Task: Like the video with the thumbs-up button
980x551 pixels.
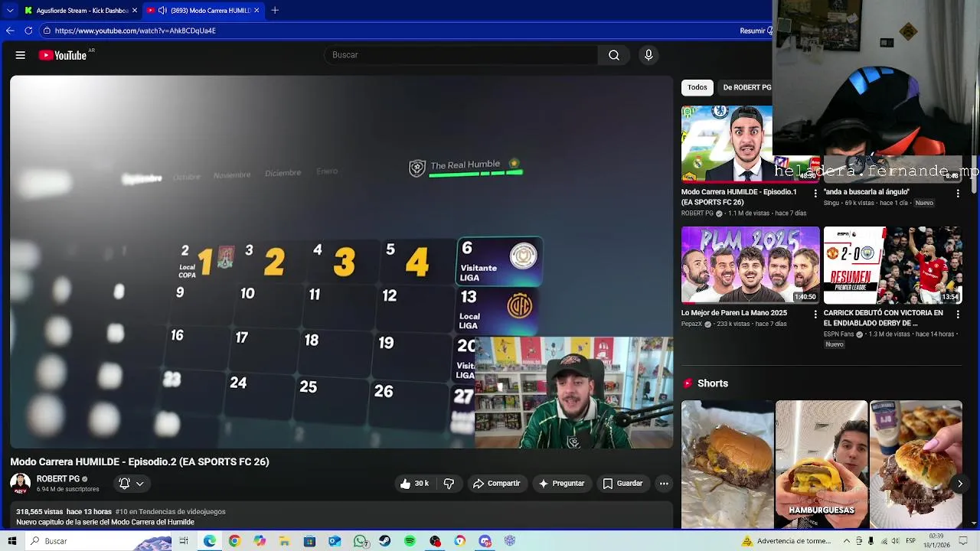Action: point(413,484)
